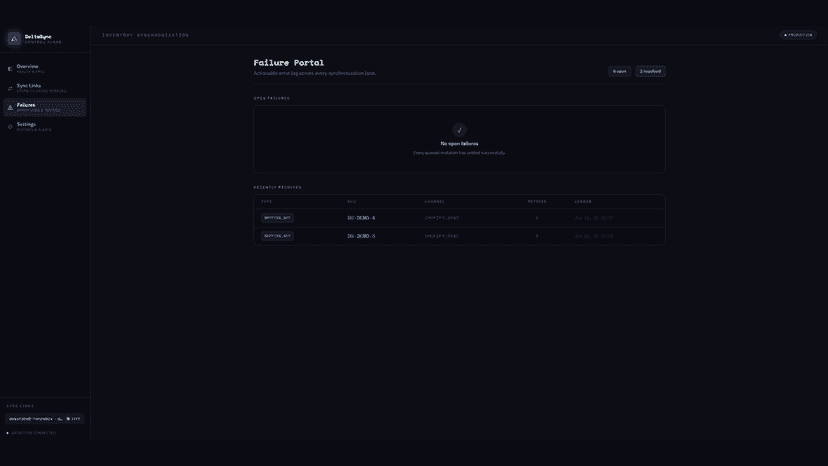
Task: Click the Production environment badge
Action: coord(798,35)
